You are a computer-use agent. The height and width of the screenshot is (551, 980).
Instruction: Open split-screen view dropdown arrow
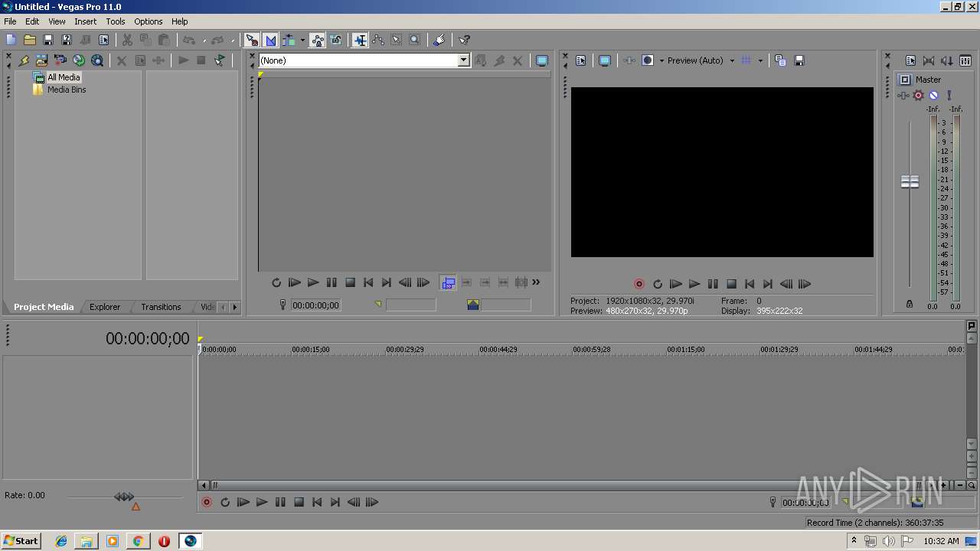coord(661,60)
